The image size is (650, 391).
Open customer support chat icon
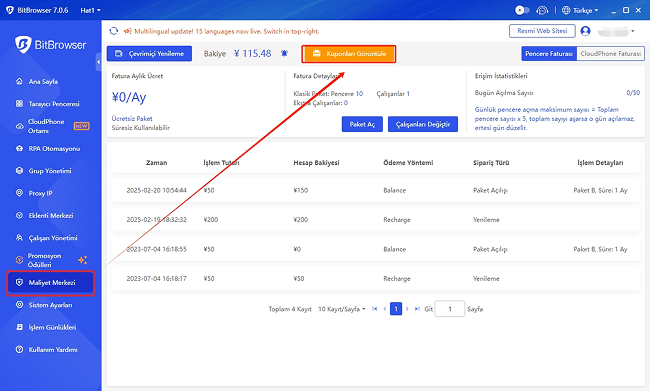542,10
